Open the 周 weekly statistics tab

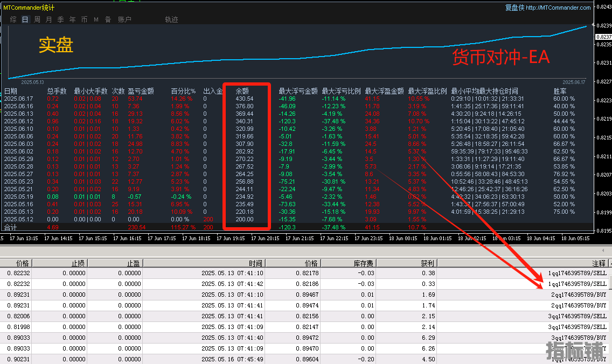tap(37, 19)
